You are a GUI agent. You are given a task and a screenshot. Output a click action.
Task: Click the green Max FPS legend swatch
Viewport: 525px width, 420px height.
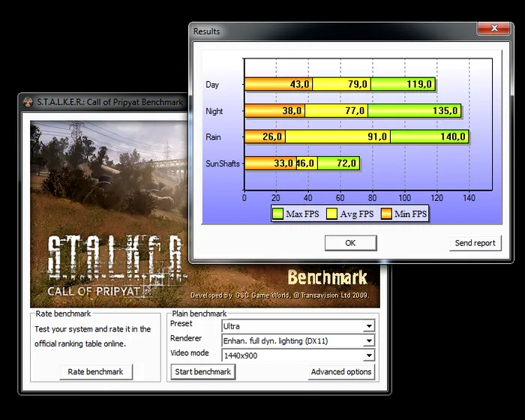pos(278,214)
